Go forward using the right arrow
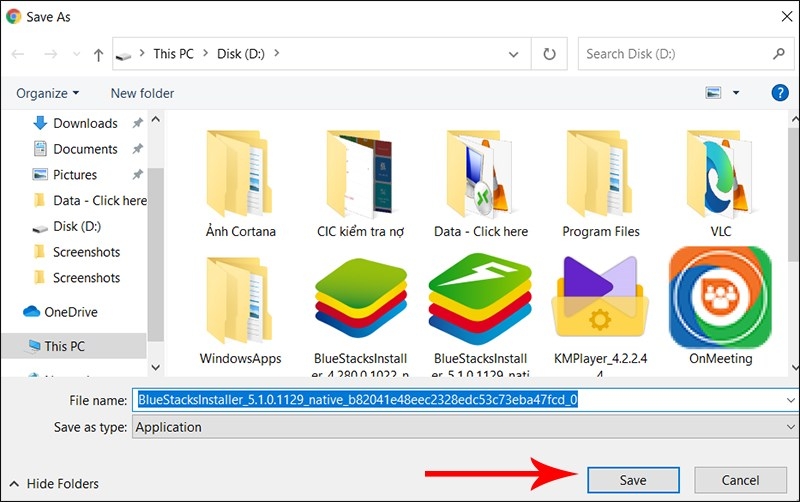This screenshot has width=800, height=502. tap(51, 54)
